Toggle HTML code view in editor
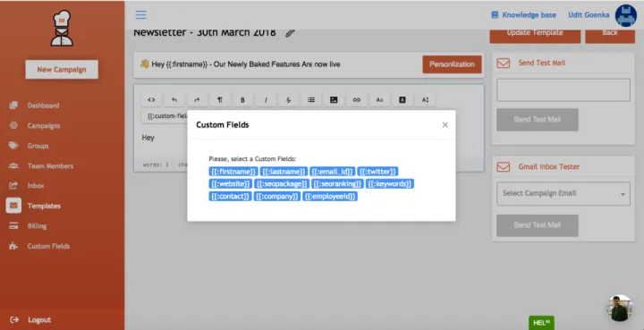644x330 pixels. pyautogui.click(x=151, y=100)
